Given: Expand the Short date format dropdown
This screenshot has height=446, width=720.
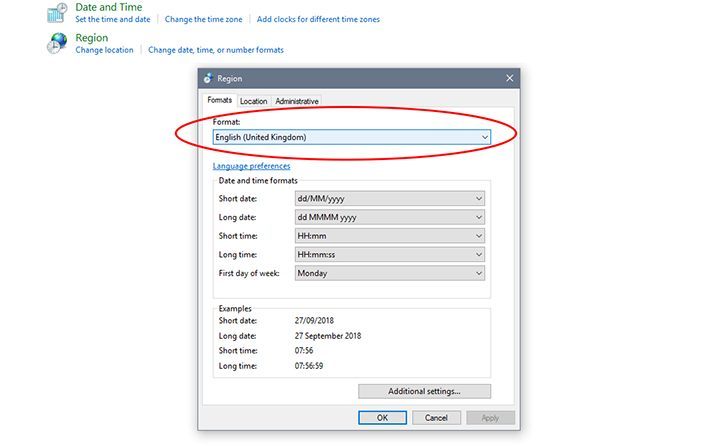Looking at the screenshot, I should pos(389,198).
